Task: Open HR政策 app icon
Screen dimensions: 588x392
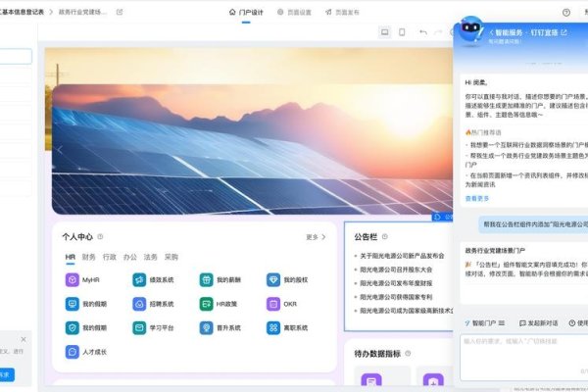Action: pyautogui.click(x=206, y=304)
